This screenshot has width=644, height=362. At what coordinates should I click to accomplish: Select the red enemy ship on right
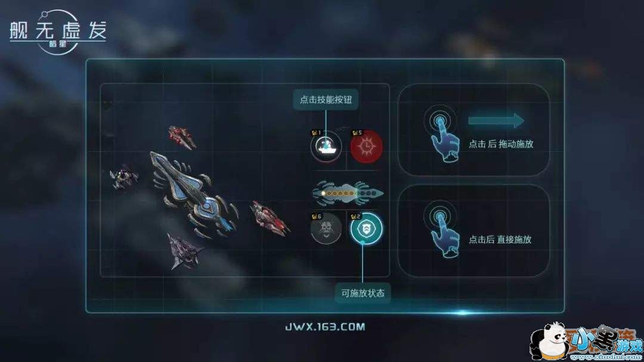tap(270, 218)
